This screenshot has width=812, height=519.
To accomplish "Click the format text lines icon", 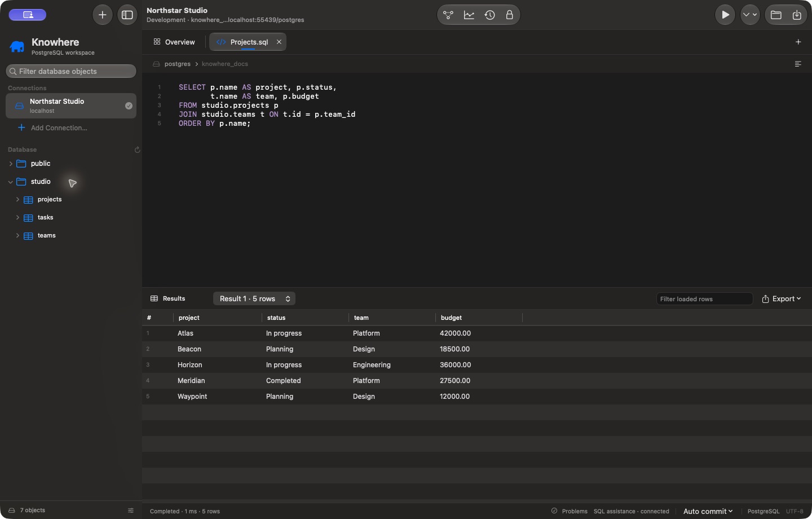I will [x=798, y=64].
